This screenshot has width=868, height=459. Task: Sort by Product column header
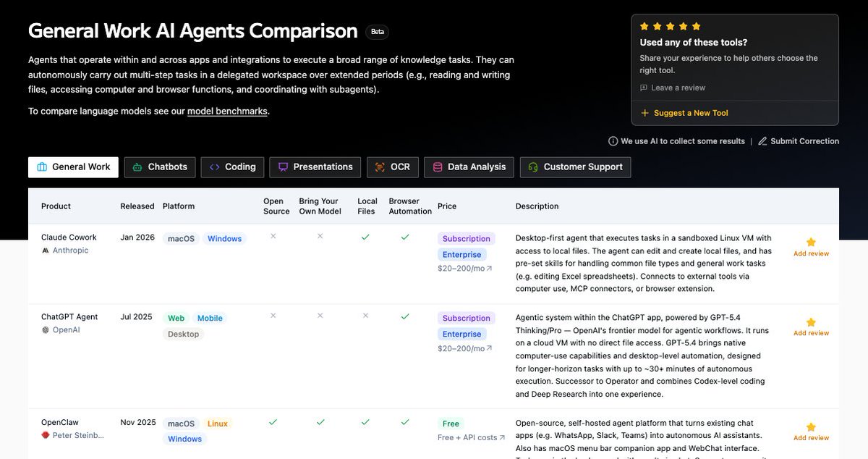tap(56, 206)
